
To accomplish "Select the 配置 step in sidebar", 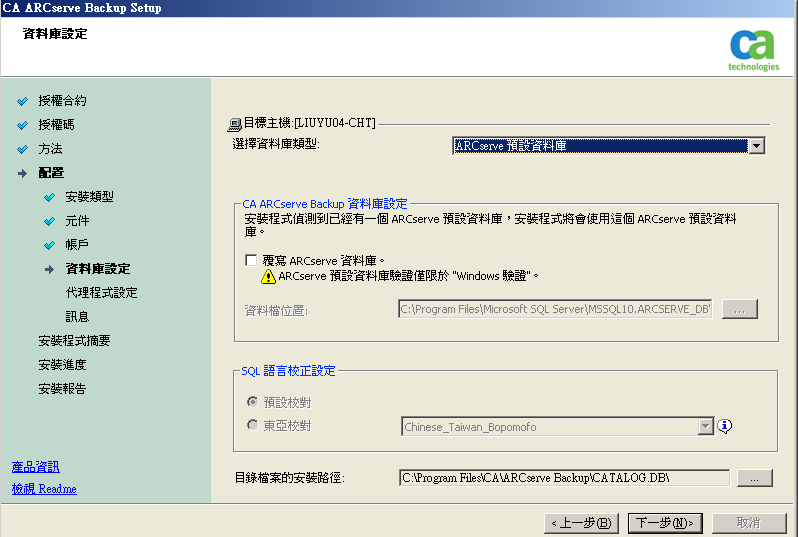I will tap(51, 173).
